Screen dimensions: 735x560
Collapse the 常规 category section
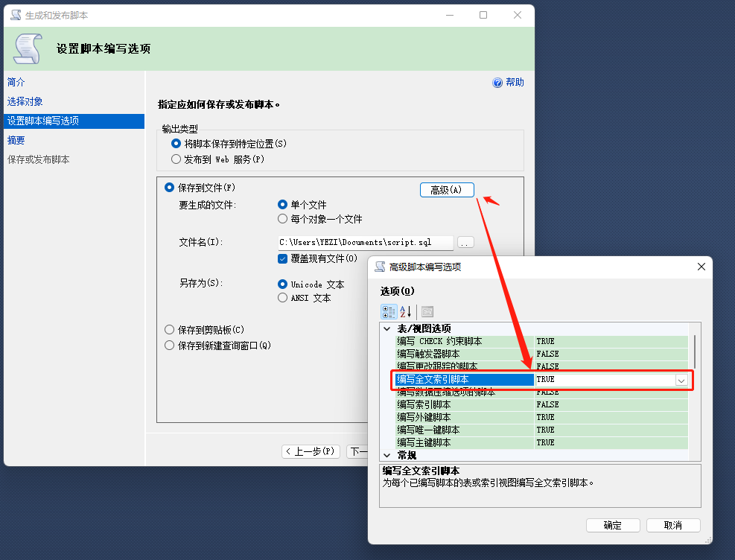pos(386,455)
